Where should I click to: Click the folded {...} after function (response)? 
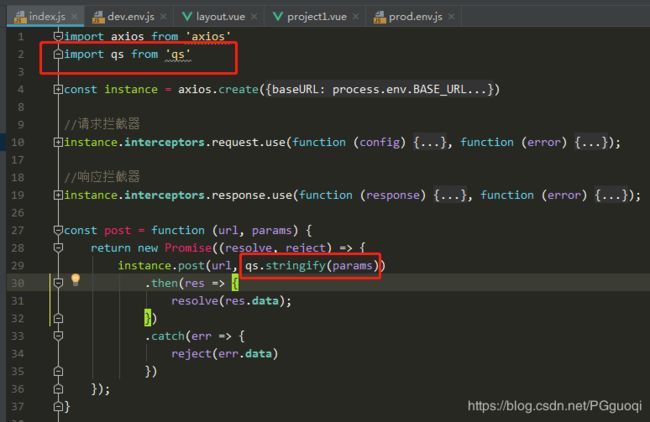tap(451, 195)
